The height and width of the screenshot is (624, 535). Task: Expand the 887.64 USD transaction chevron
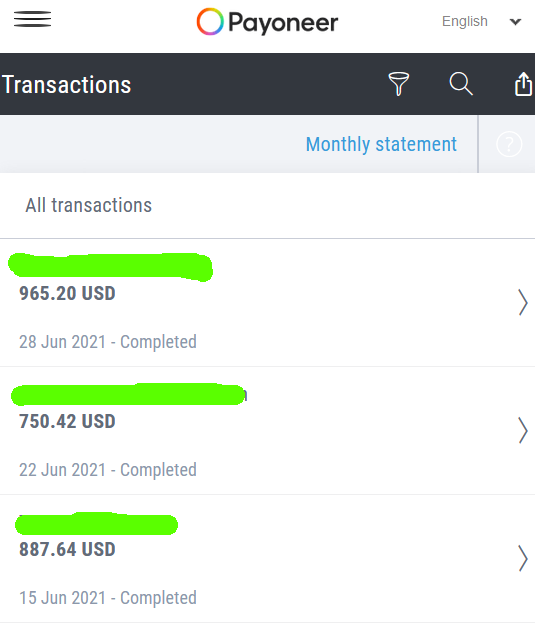point(523,558)
